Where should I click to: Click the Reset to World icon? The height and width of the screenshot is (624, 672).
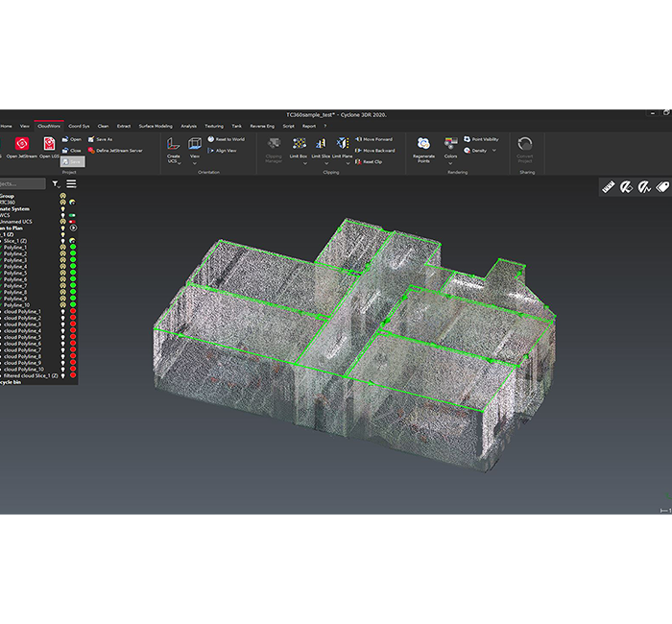click(x=210, y=139)
